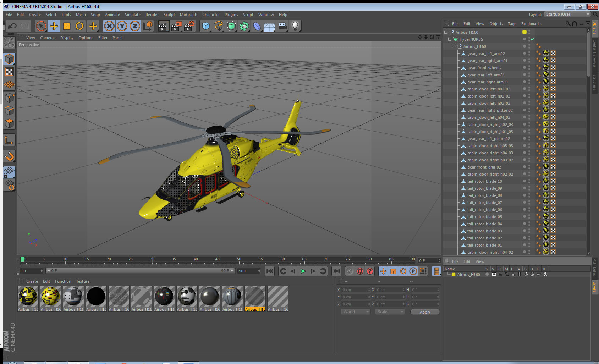
Task: Toggle Y axis lock
Action: pyautogui.click(x=122, y=26)
